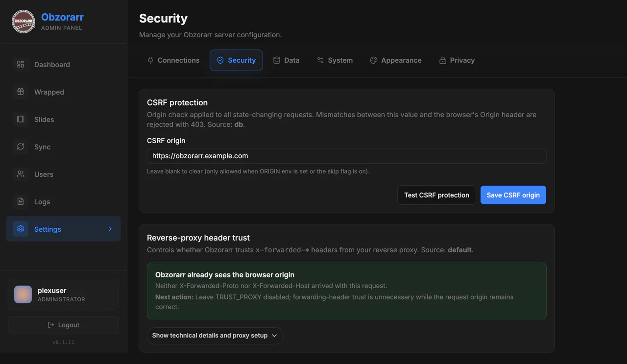The height and width of the screenshot is (364, 627).
Task: Click the ADMIN PANEL subtitle
Action: (x=62, y=28)
